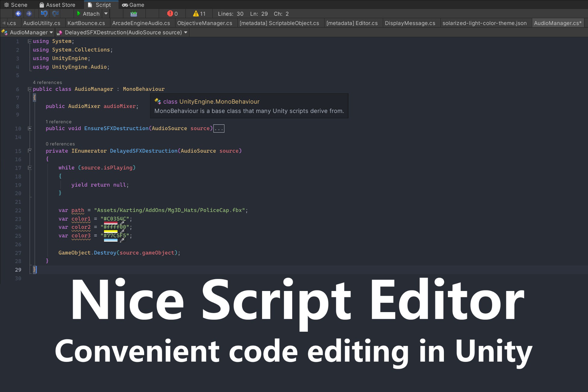This screenshot has width=588, height=392.
Task: Collapse the while loop fold at line 17
Action: (29, 168)
